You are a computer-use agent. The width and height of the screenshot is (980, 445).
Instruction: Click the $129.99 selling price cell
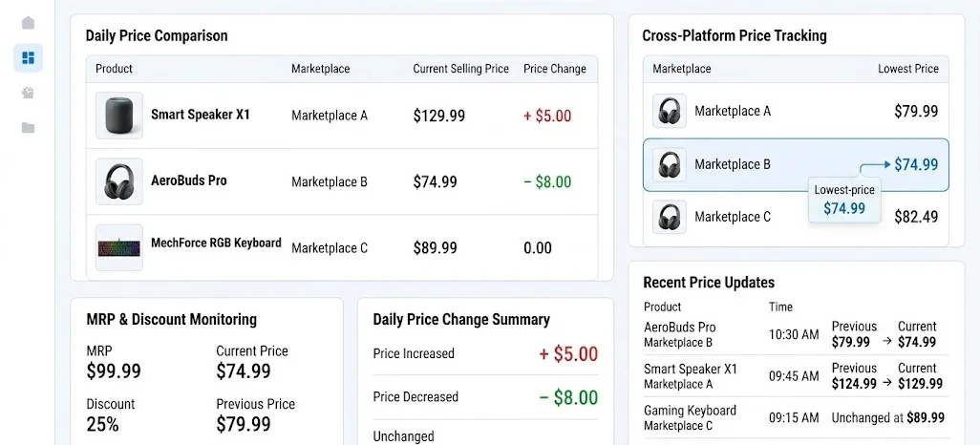point(438,116)
